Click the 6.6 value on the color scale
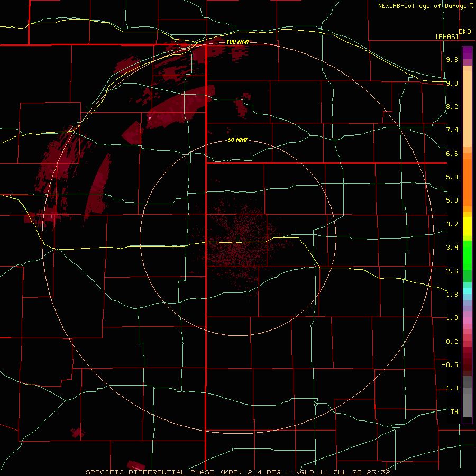This screenshot has height=476, width=476. pos(452,153)
